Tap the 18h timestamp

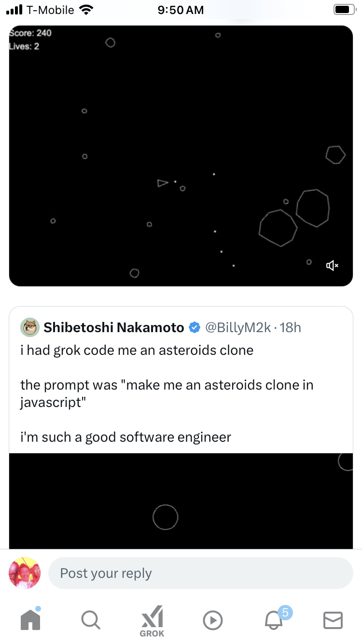coord(291,328)
